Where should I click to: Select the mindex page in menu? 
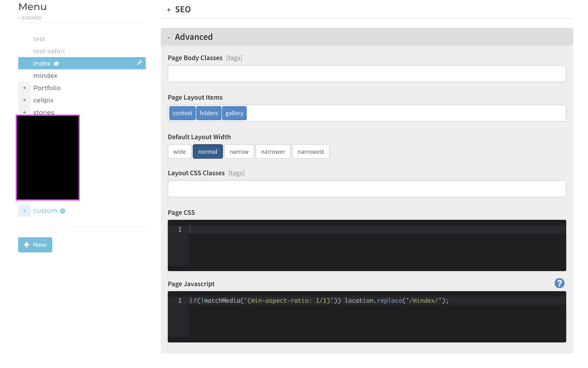coord(45,76)
